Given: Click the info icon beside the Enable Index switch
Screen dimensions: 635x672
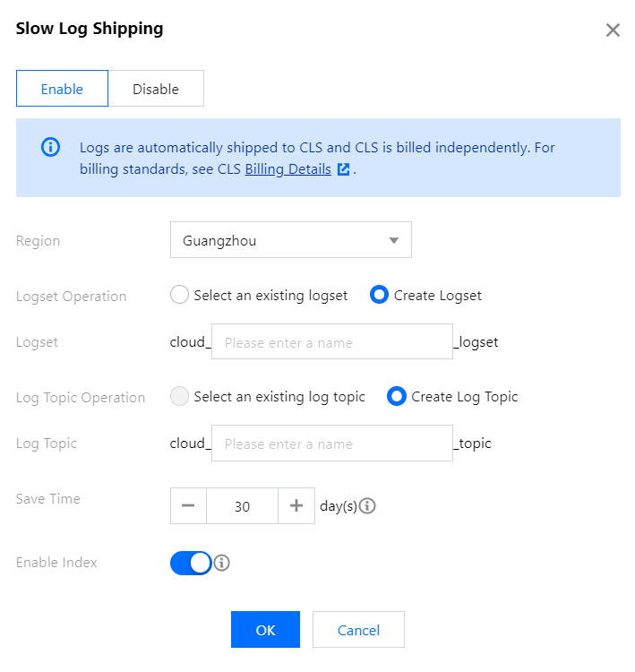Looking at the screenshot, I should (222, 563).
